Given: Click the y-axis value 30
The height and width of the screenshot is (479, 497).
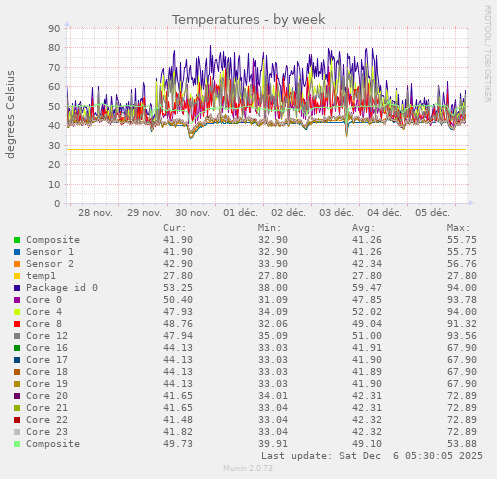Looking at the screenshot, I should click(x=54, y=145).
